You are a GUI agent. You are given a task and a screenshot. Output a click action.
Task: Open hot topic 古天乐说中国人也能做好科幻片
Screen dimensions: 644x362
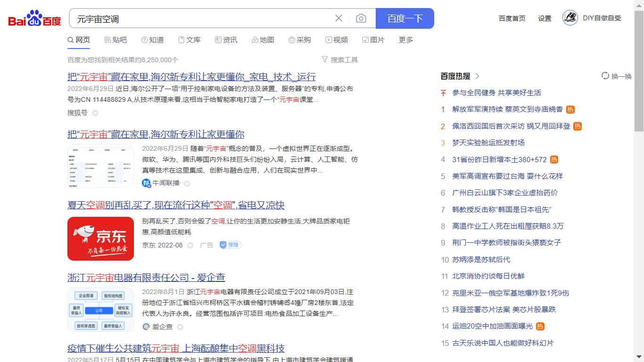(x=503, y=343)
